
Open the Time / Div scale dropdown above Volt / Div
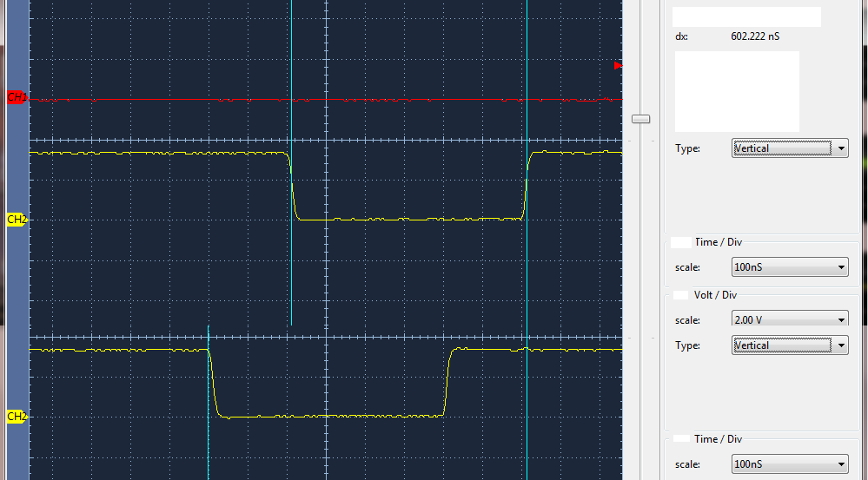790,267
